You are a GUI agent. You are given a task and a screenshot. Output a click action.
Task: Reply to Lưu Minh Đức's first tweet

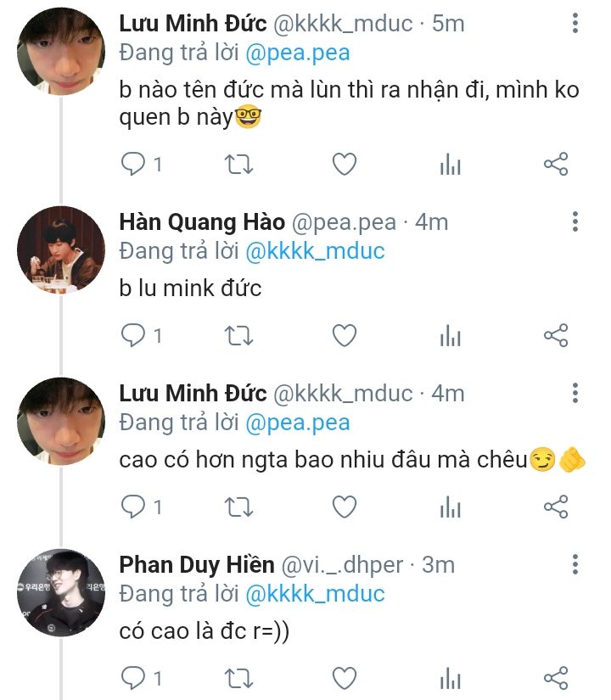[x=134, y=164]
